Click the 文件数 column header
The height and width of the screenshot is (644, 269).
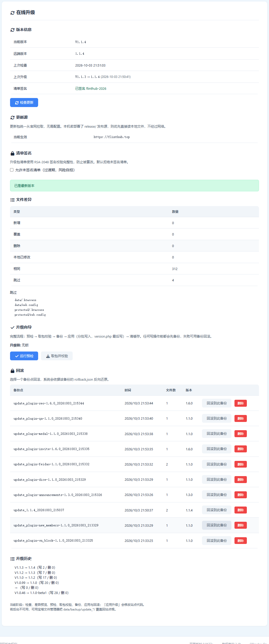(x=171, y=390)
